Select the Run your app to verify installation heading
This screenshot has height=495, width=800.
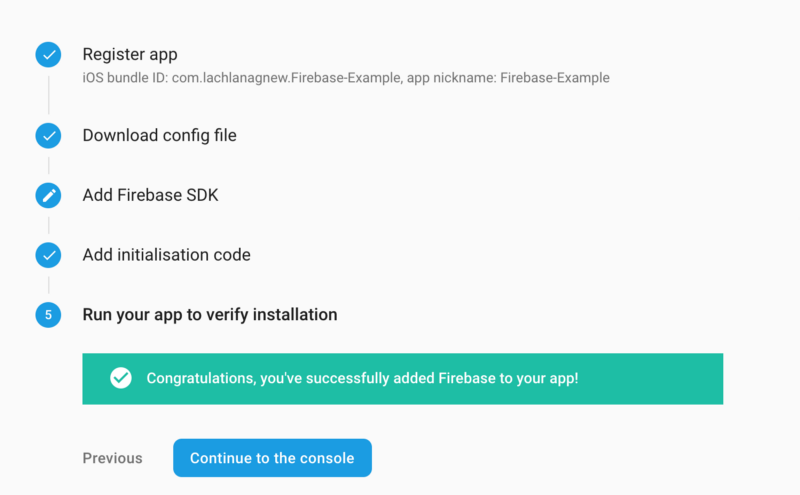click(210, 314)
